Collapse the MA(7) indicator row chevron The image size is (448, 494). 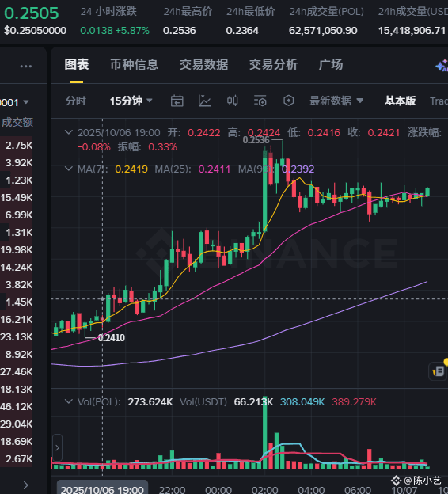coord(68,169)
